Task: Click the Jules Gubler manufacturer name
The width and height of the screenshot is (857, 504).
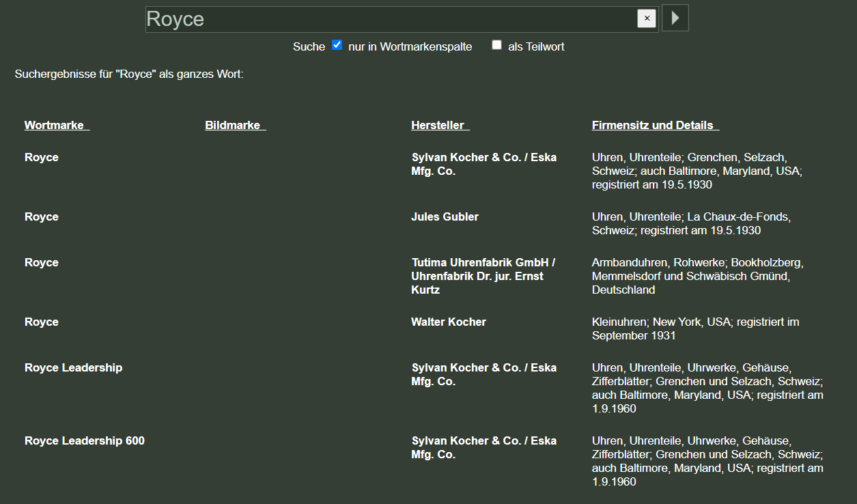Action: pyautogui.click(x=445, y=216)
